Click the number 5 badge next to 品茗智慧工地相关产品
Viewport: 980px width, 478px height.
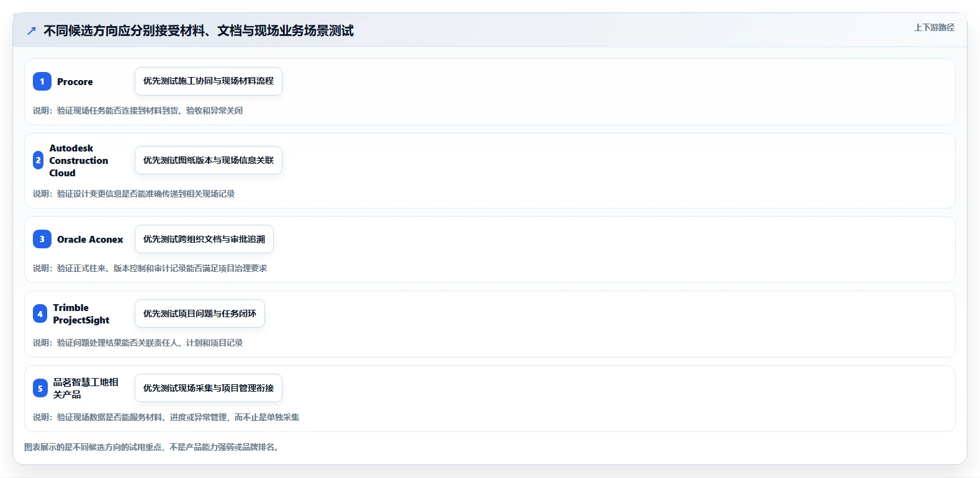(x=40, y=388)
